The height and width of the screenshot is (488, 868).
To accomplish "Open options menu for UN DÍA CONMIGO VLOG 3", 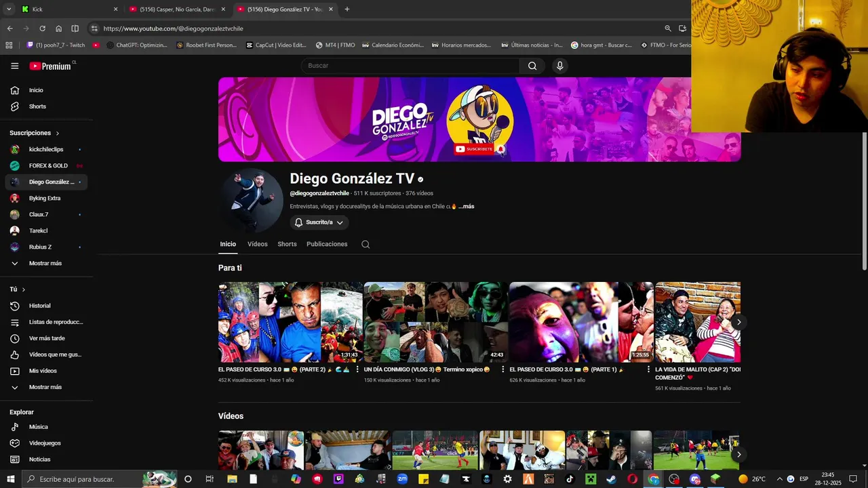I will (503, 370).
